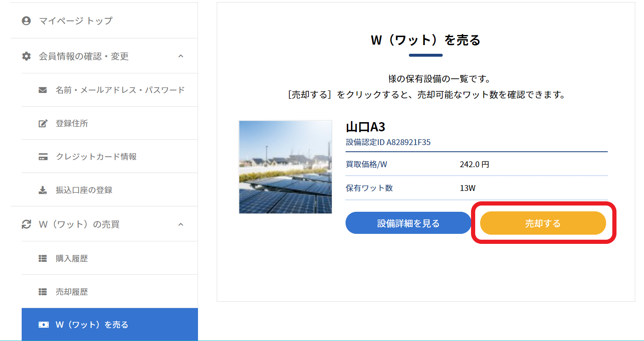The height and width of the screenshot is (341, 644).
Task: Select 登録住所 in the sidebar
Action: [x=72, y=123]
